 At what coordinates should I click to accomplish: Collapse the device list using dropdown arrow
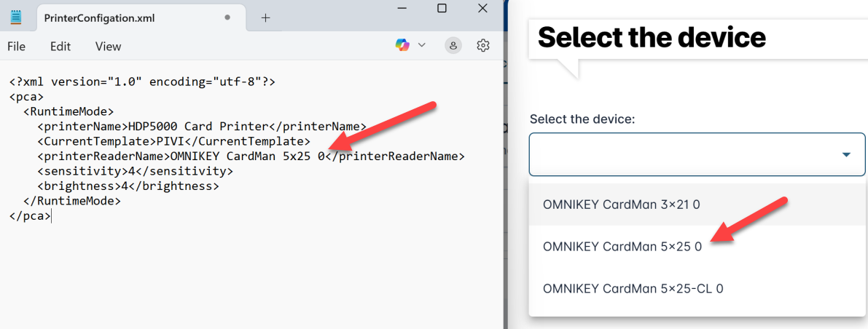(x=846, y=154)
